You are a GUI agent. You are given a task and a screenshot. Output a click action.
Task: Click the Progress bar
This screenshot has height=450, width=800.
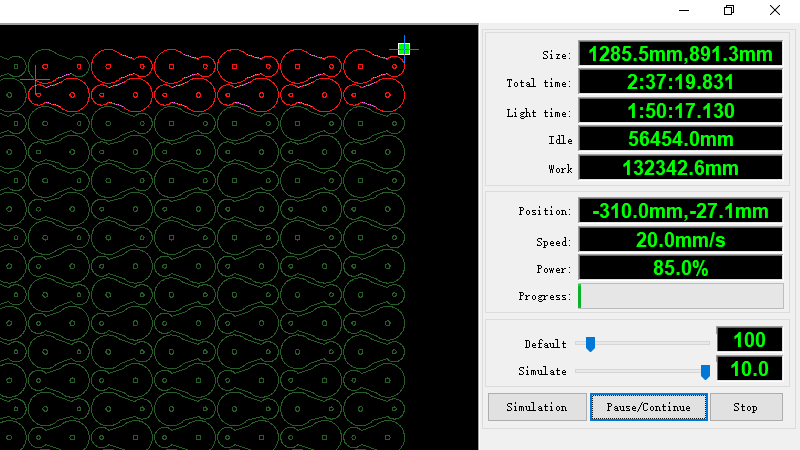click(x=681, y=296)
